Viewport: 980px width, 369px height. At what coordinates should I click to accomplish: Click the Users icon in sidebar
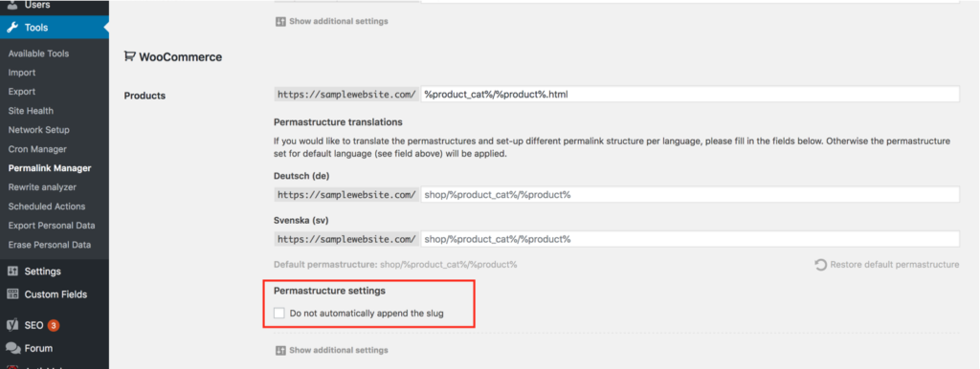click(12, 5)
